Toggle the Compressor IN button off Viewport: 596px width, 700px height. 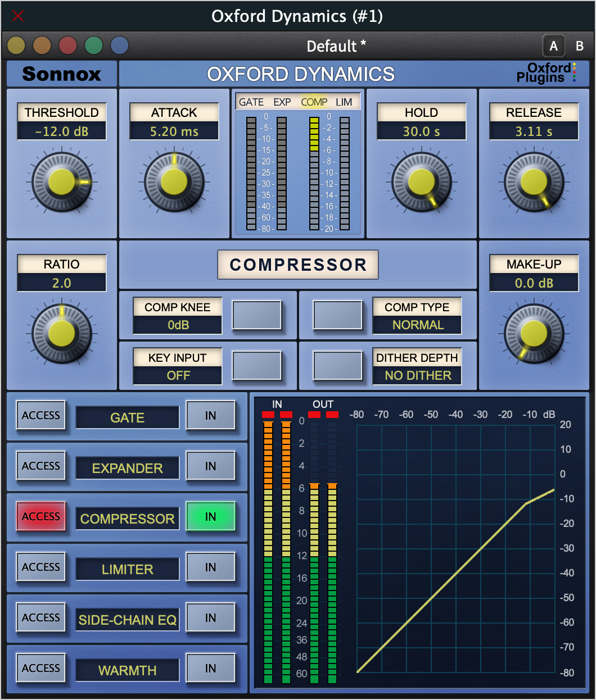pyautogui.click(x=210, y=516)
